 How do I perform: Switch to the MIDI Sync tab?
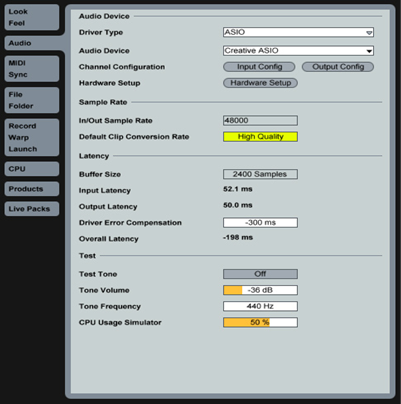(32, 69)
